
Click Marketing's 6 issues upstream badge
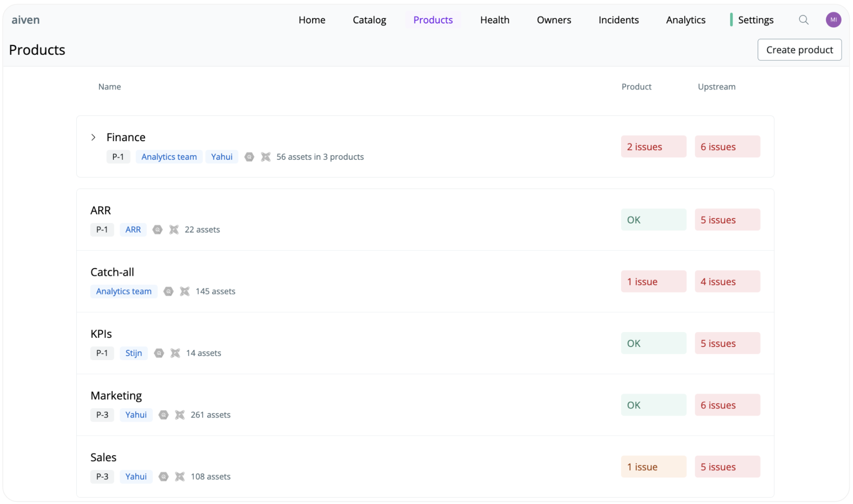pyautogui.click(x=727, y=405)
